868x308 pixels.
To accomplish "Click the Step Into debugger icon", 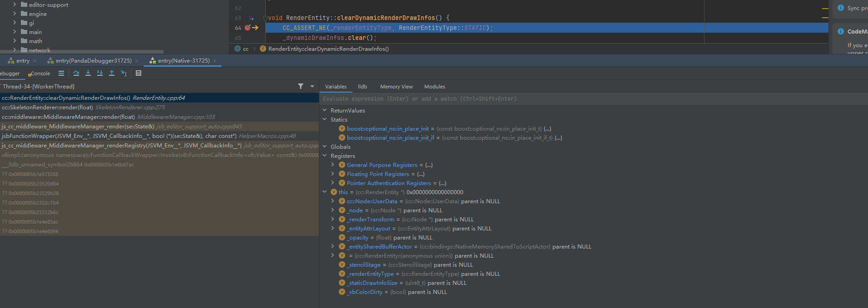I will pyautogui.click(x=88, y=73).
